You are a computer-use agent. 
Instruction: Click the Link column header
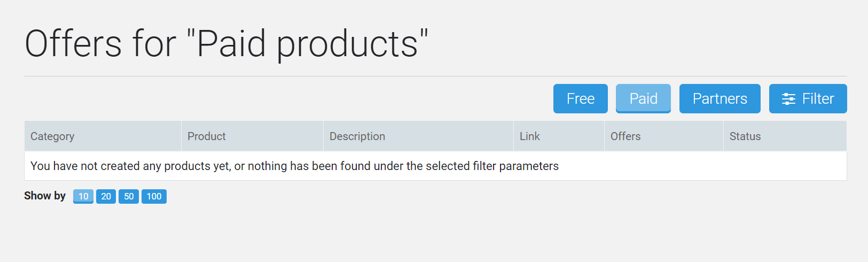pos(559,136)
